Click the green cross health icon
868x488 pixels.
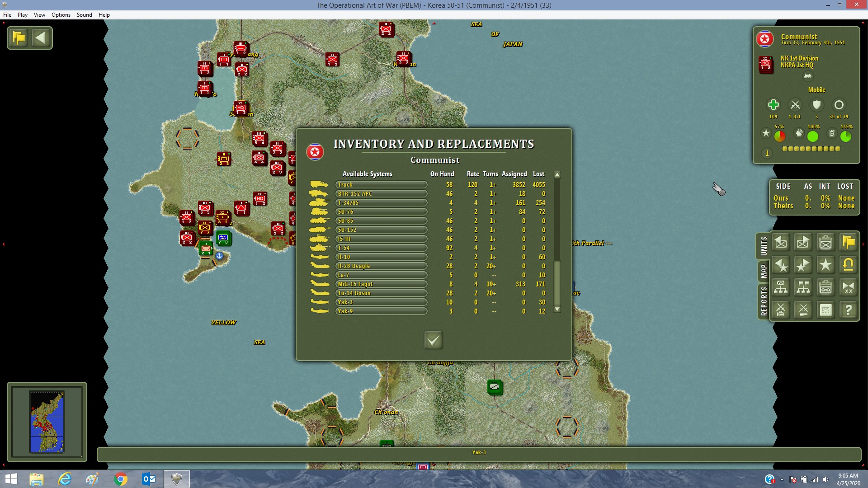point(774,105)
